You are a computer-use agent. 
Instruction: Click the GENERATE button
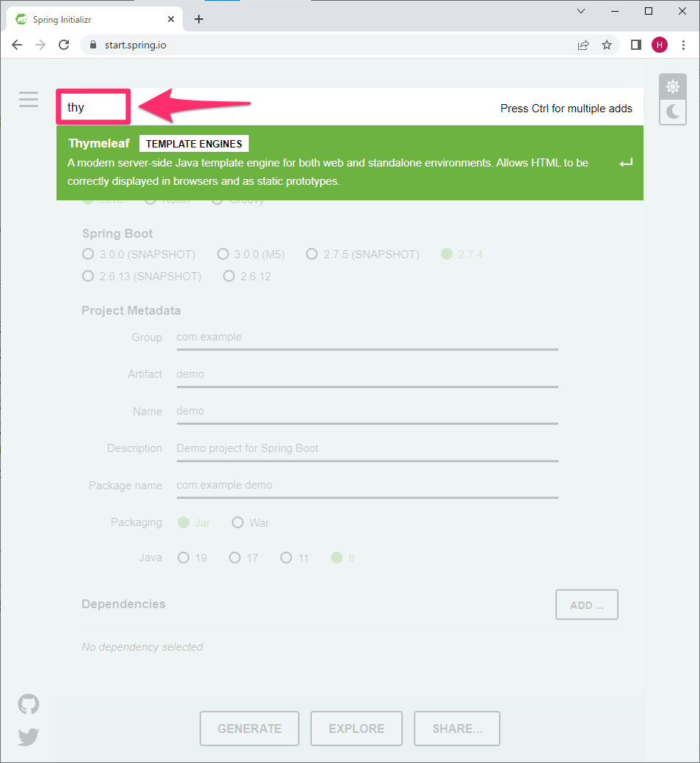[x=249, y=729]
